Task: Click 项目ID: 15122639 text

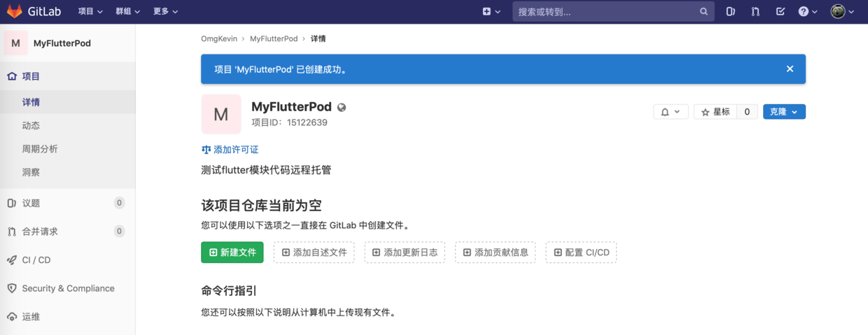Action: [x=289, y=122]
